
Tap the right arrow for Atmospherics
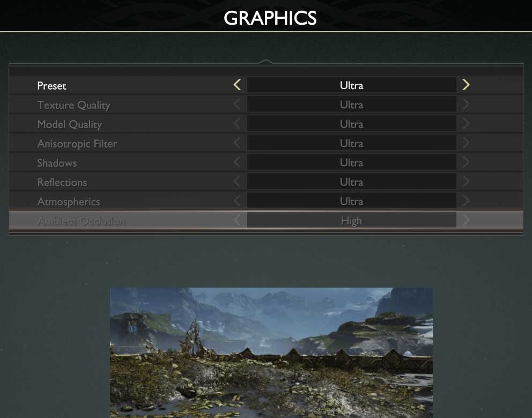click(x=465, y=201)
